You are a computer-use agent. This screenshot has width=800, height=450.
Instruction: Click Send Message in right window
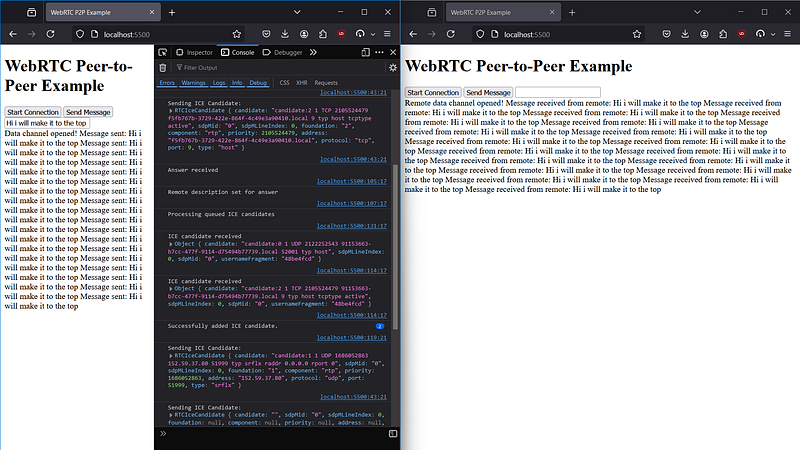(x=488, y=92)
